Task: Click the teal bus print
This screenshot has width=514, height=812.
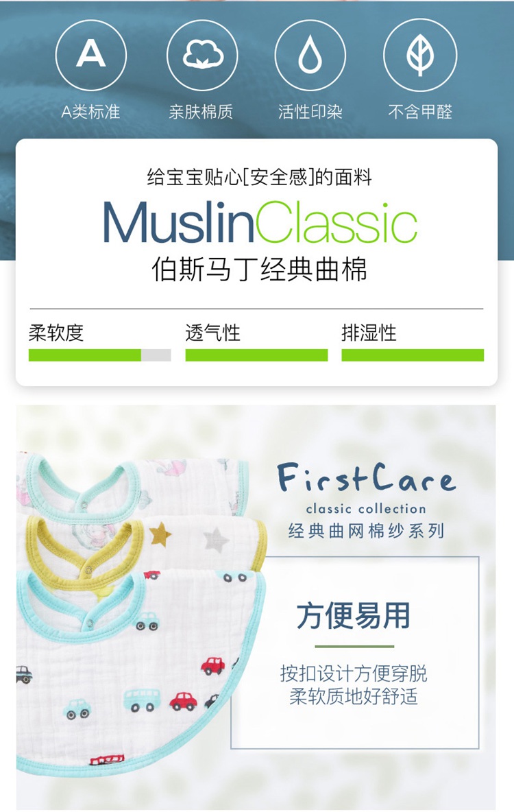Action: click(x=142, y=701)
